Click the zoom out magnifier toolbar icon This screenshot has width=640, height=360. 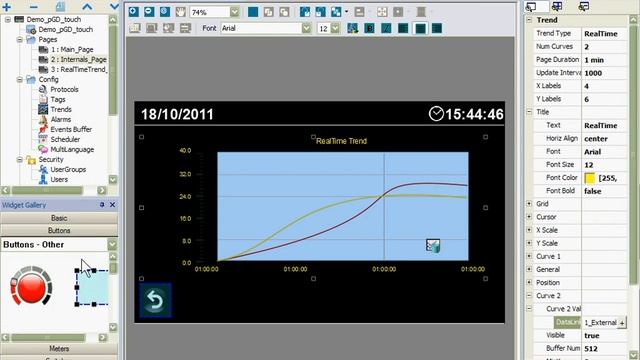(149, 12)
